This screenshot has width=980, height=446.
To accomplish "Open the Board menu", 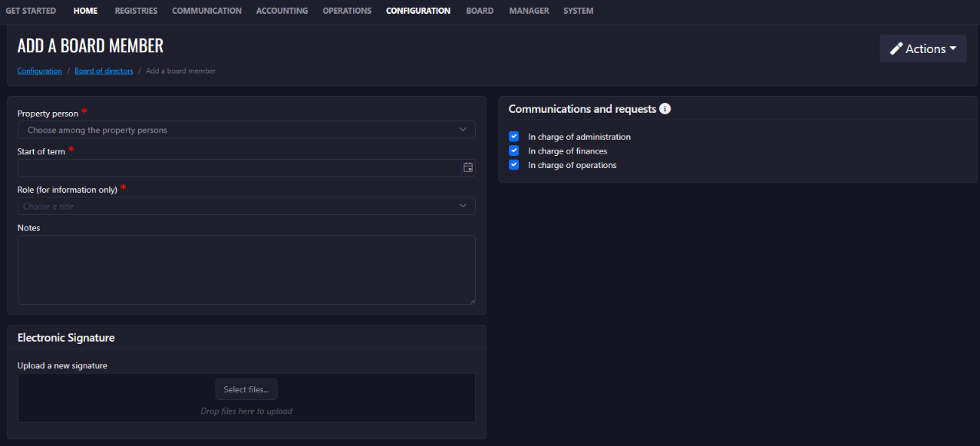I will point(480,11).
